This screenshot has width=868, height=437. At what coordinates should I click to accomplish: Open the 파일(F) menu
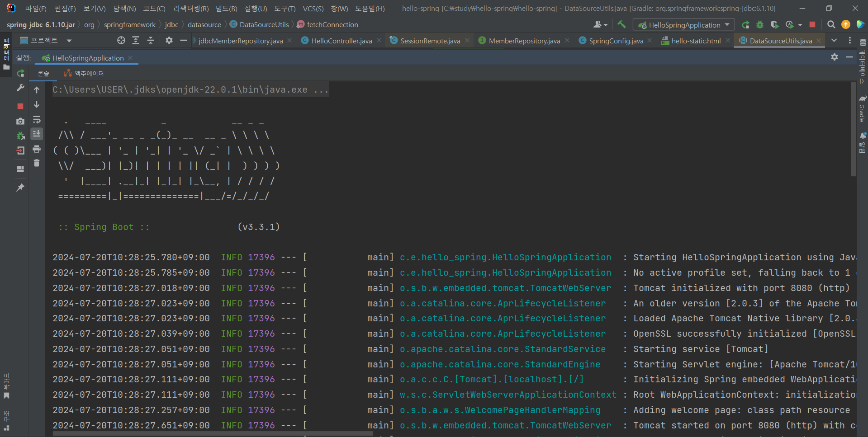click(36, 9)
